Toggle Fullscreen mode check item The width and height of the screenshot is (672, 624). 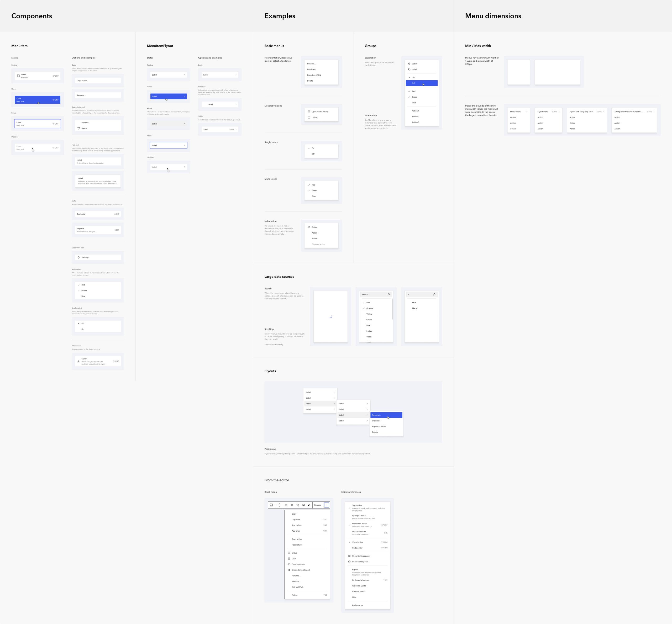[359, 525]
